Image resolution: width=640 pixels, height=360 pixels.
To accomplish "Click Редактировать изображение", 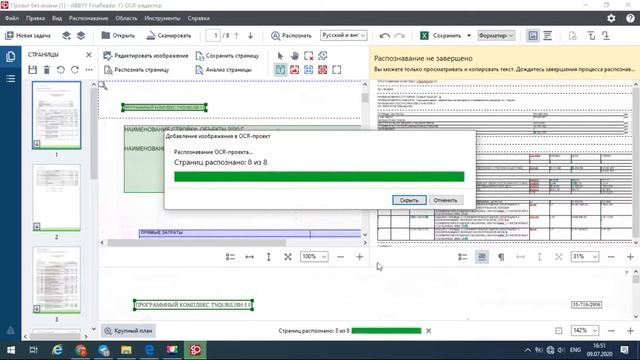I will pos(146,56).
